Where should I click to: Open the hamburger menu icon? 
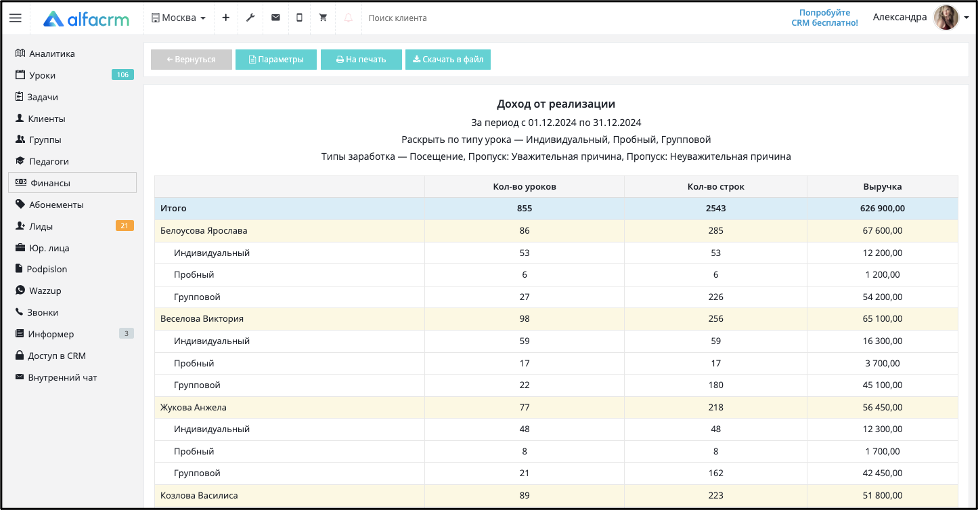(x=16, y=18)
